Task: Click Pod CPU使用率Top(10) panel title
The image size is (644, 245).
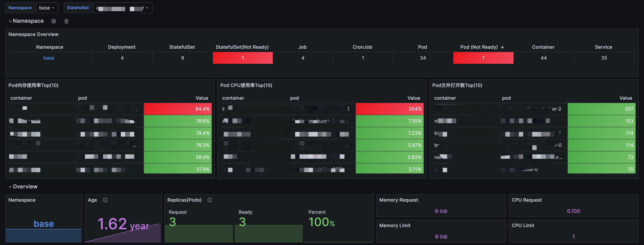Action: point(246,85)
